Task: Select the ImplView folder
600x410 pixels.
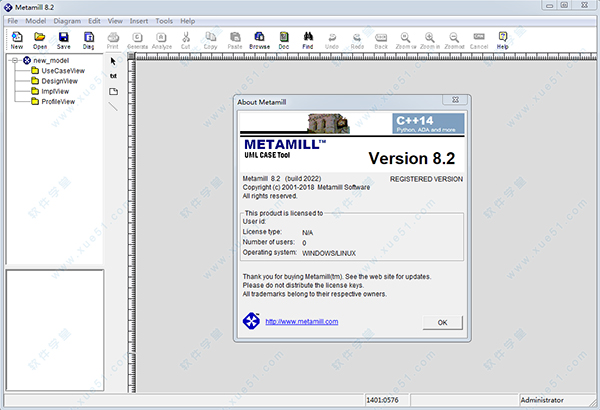Action: pos(55,91)
